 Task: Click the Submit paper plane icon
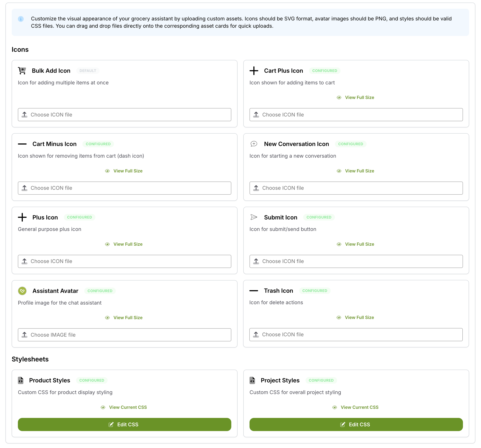point(254,217)
